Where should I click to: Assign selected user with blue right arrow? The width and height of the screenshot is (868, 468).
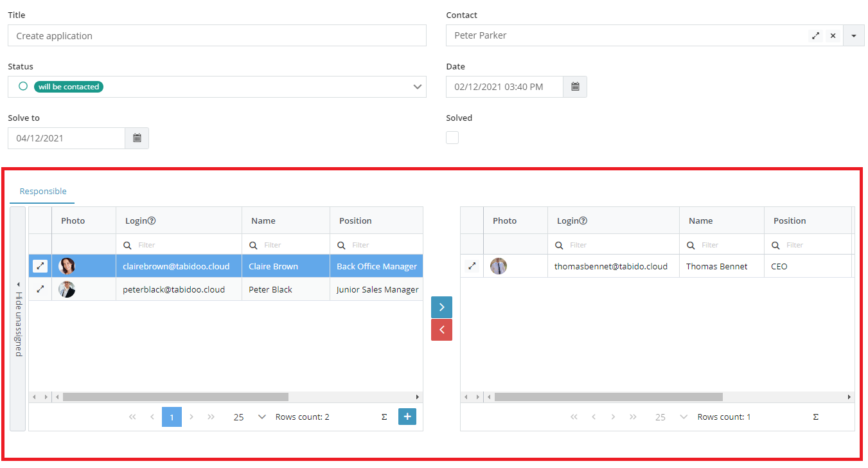(441, 307)
